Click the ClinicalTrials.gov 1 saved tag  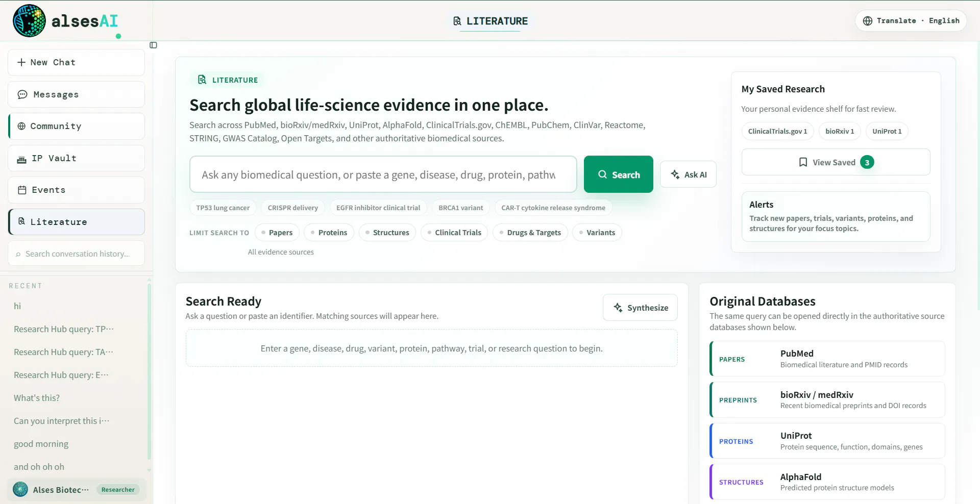777,131
